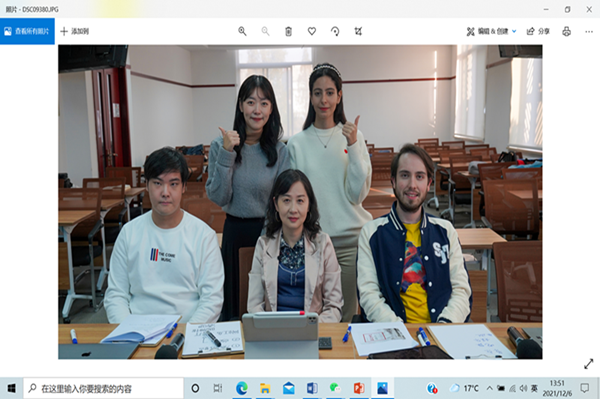
Task: Enter fullscreen with the diagonal arrows icon
Action: pyautogui.click(x=589, y=364)
